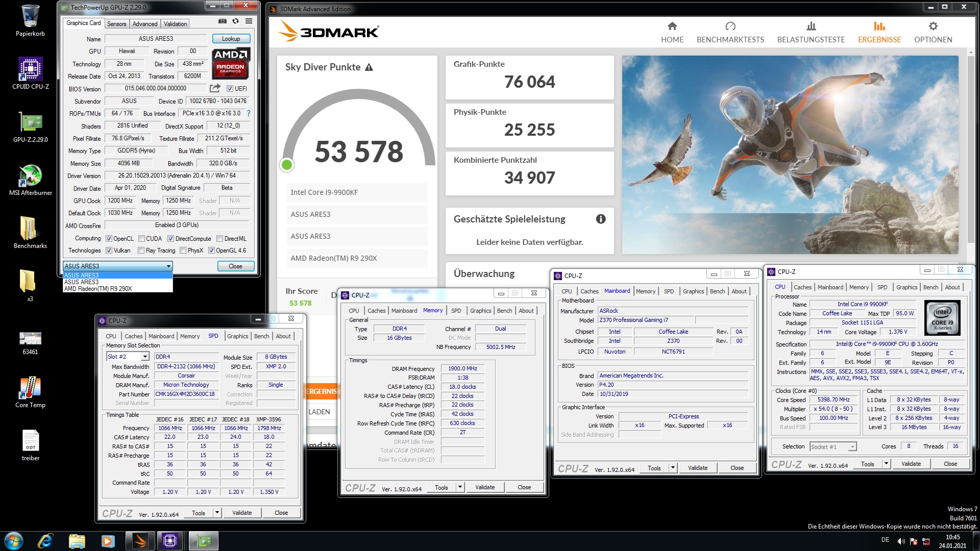Click Validate in the Memory CPU-Z window
The image size is (980, 551).
tap(485, 487)
